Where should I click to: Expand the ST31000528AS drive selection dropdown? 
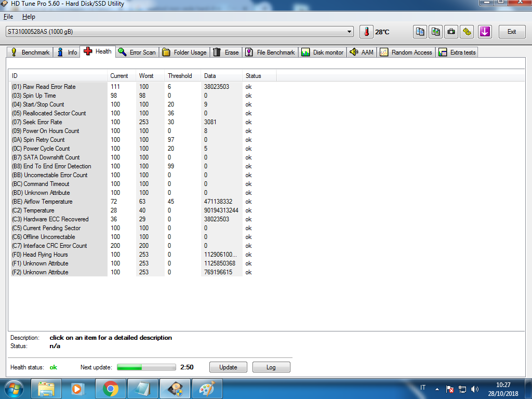click(x=350, y=32)
